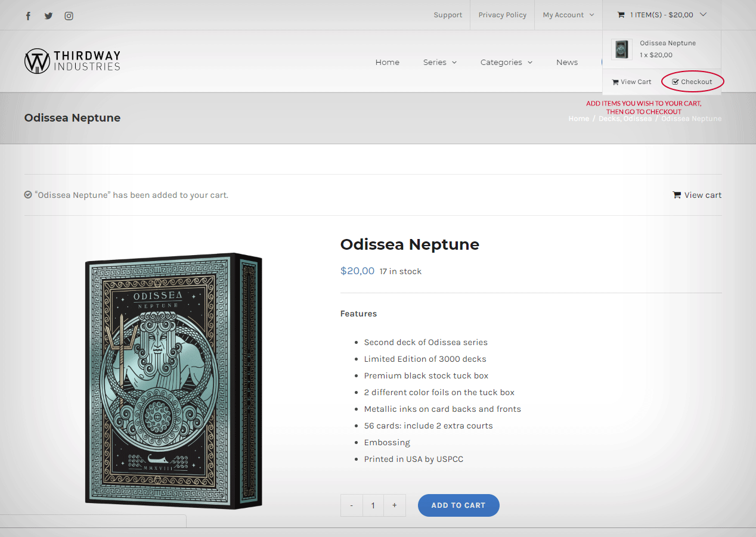This screenshot has width=756, height=537.
Task: Expand the My Account dropdown
Action: (568, 15)
